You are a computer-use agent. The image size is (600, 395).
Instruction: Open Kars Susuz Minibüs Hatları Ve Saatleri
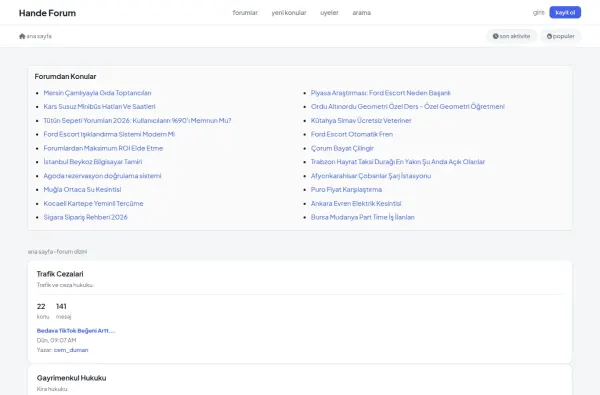pyautogui.click(x=99, y=107)
